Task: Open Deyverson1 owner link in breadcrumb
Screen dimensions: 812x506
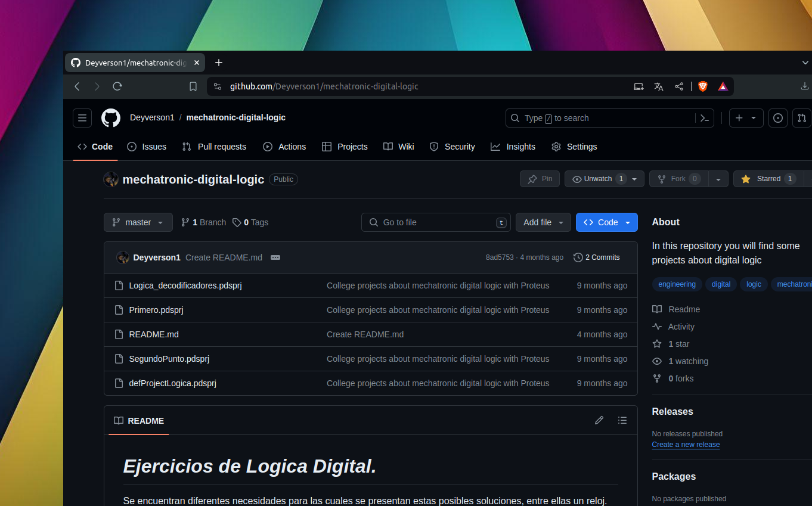Action: click(152, 118)
